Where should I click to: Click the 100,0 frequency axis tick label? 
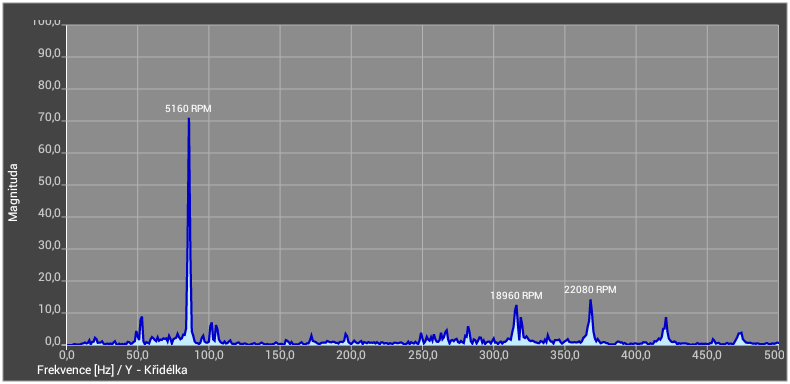208,356
